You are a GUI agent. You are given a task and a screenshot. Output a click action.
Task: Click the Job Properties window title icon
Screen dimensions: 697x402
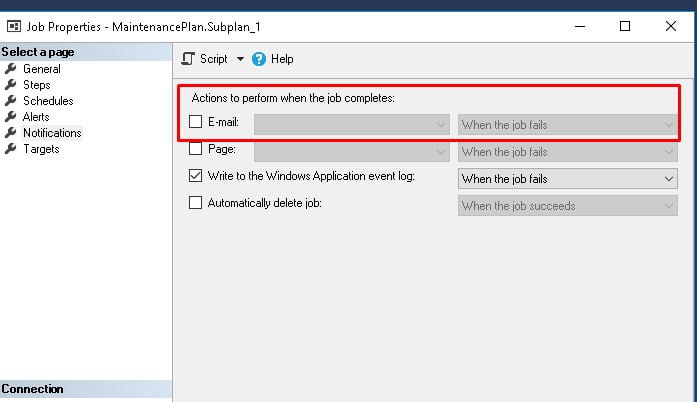14,27
